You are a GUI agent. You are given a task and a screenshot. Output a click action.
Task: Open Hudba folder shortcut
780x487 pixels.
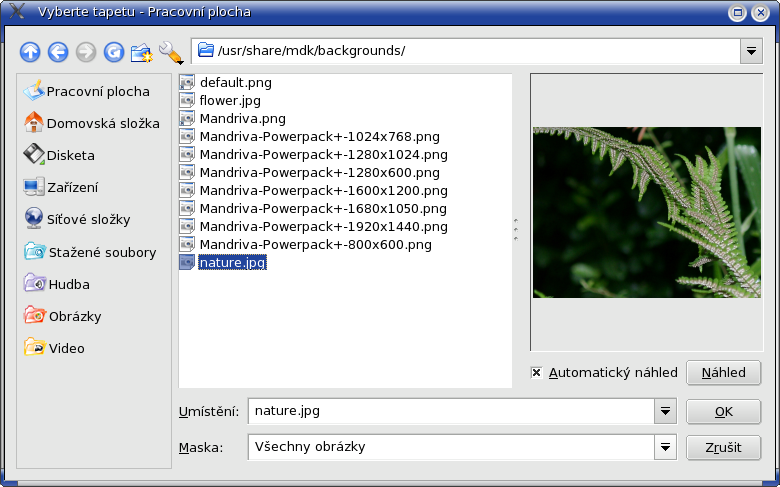(57, 284)
